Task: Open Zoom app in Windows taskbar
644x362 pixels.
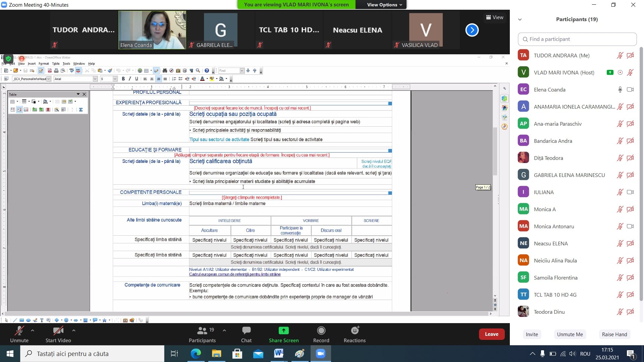Action: tap(321, 354)
